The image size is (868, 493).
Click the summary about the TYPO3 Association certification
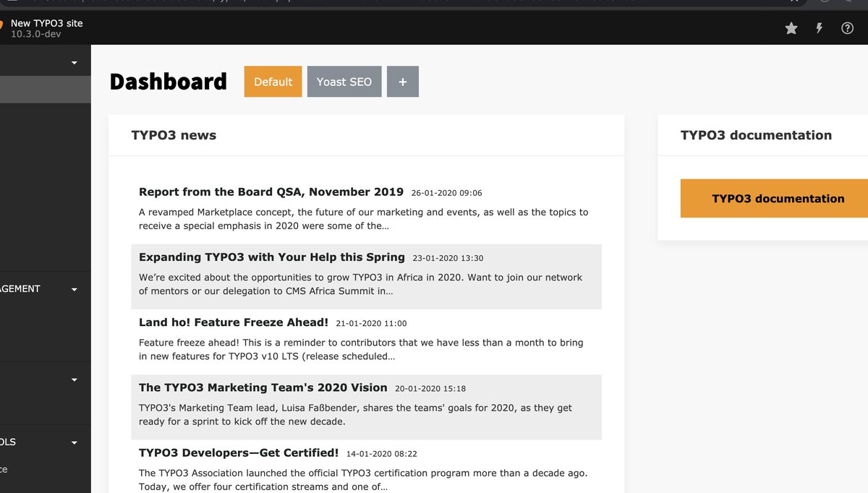(363, 480)
